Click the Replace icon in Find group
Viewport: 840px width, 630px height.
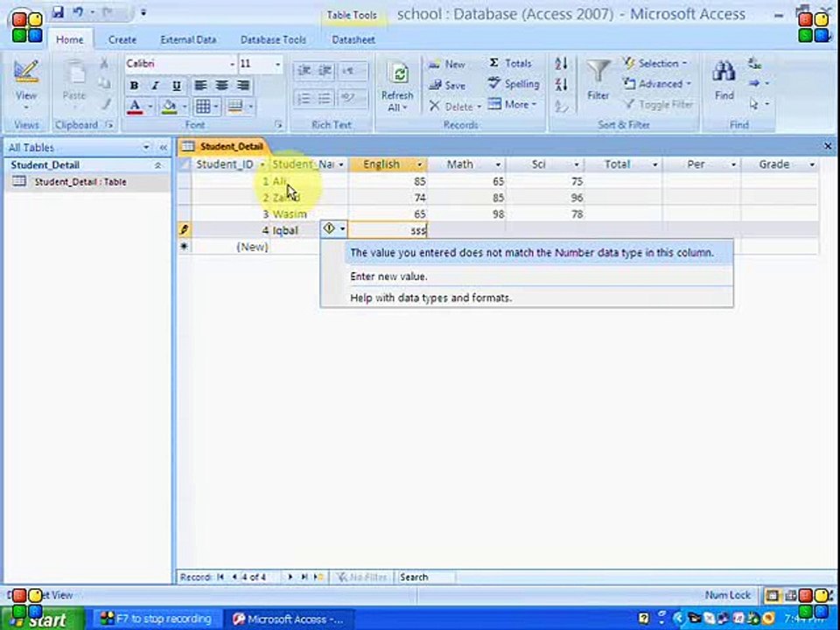click(x=755, y=64)
